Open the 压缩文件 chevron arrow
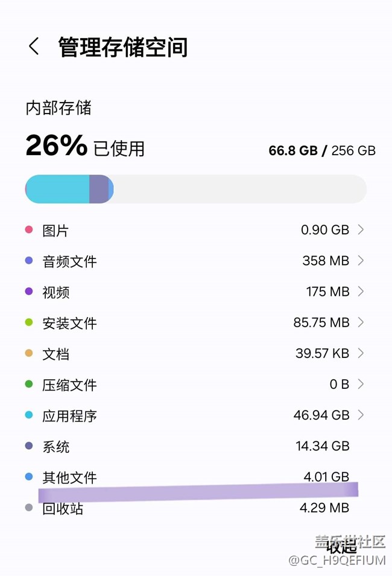The width and height of the screenshot is (392, 576). [x=361, y=384]
